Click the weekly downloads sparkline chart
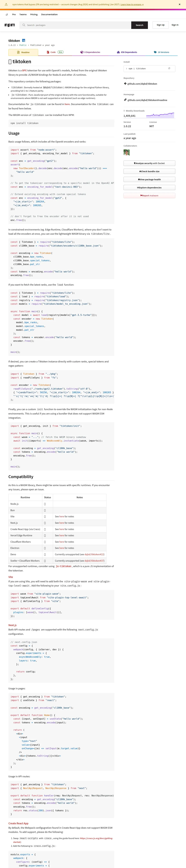186x868 pixels. tap(160, 115)
